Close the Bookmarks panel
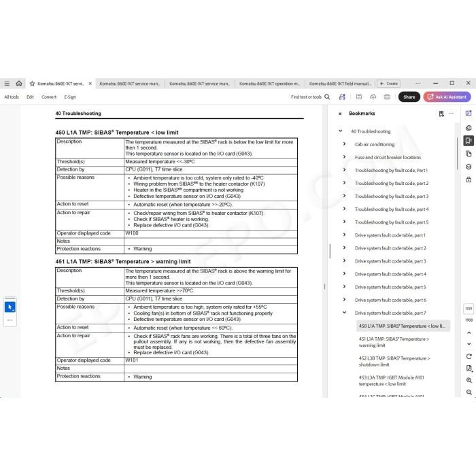Viewport: 476px width, 476px height. pos(340,114)
